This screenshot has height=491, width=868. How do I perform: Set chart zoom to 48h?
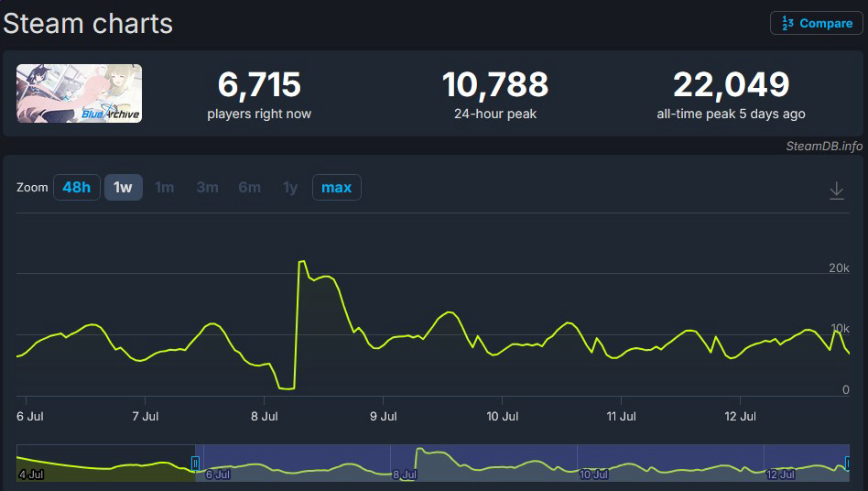(76, 187)
